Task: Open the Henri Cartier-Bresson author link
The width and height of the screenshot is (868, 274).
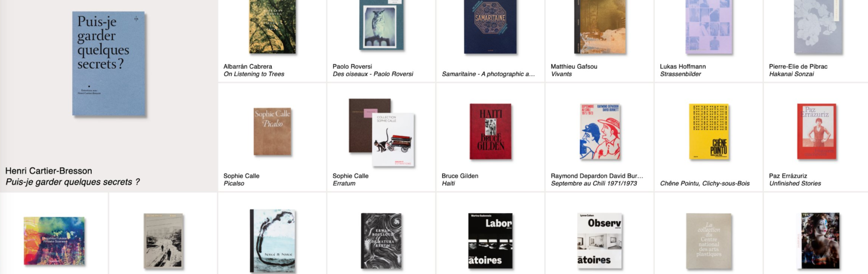Action: (49, 171)
